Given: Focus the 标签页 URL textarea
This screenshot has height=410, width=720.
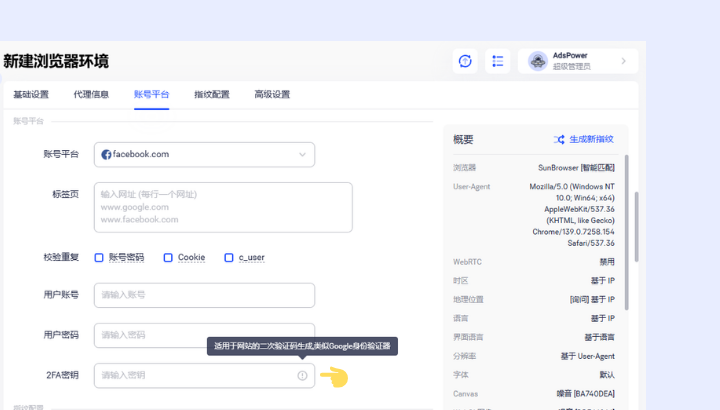Looking at the screenshot, I should [x=223, y=208].
